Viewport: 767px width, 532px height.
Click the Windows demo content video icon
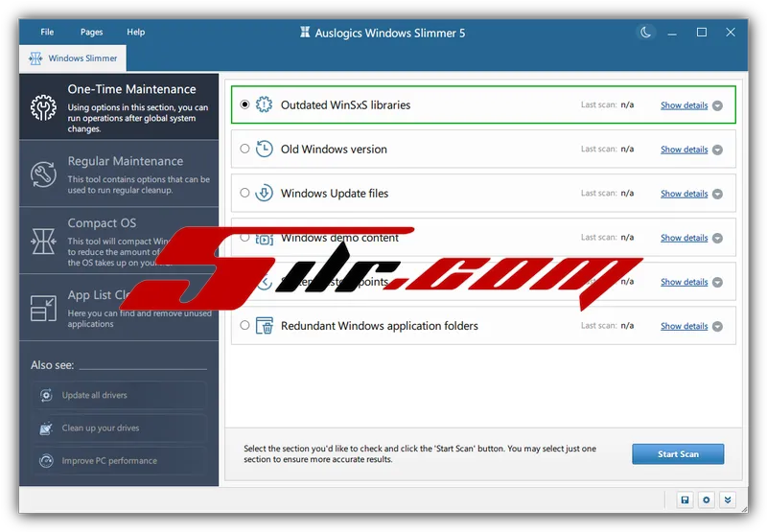[265, 239]
